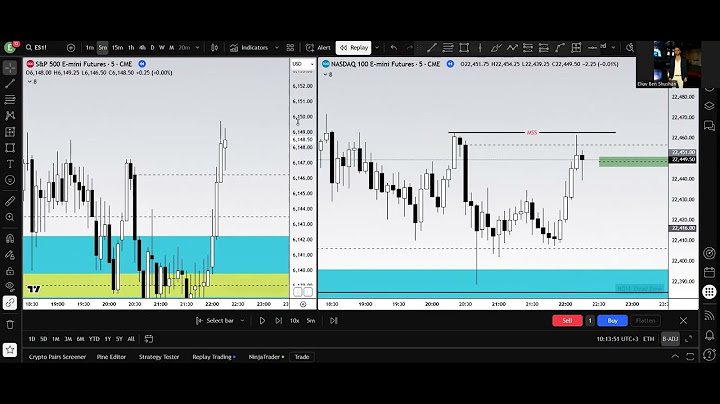This screenshot has width=720, height=404.
Task: Select the W weekly timeframe
Action: point(162,47)
